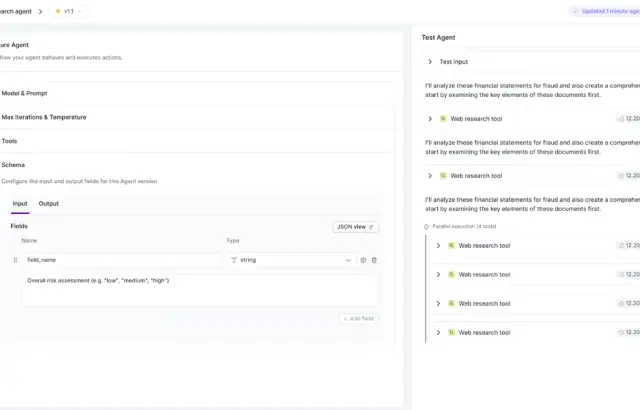This screenshot has height=410, width=640.
Task: Click the 'Fields' label
Action: 19,226
